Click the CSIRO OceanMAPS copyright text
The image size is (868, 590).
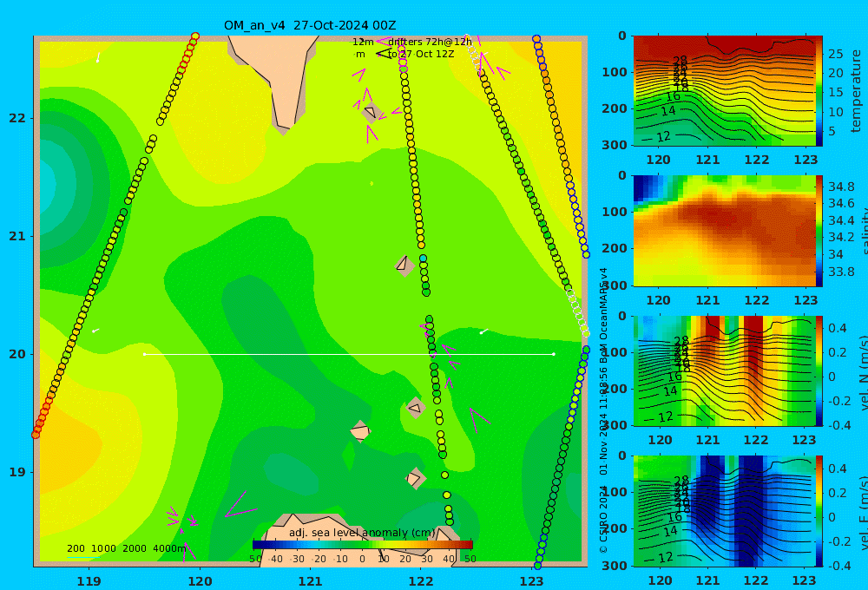coord(603,410)
